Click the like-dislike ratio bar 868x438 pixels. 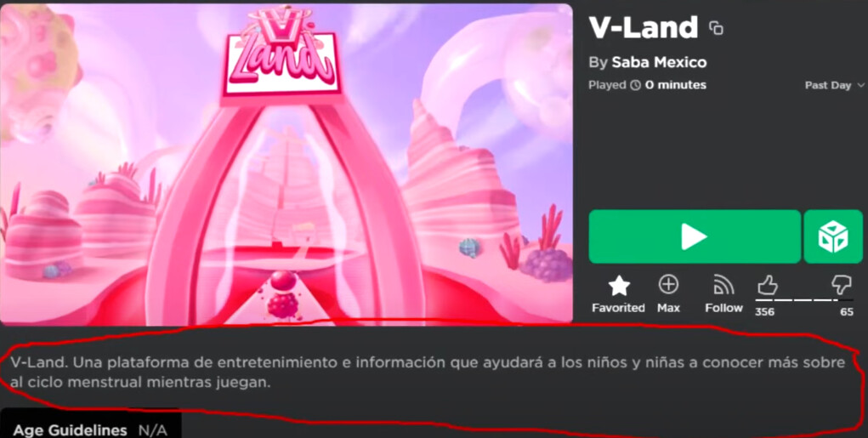(x=804, y=300)
